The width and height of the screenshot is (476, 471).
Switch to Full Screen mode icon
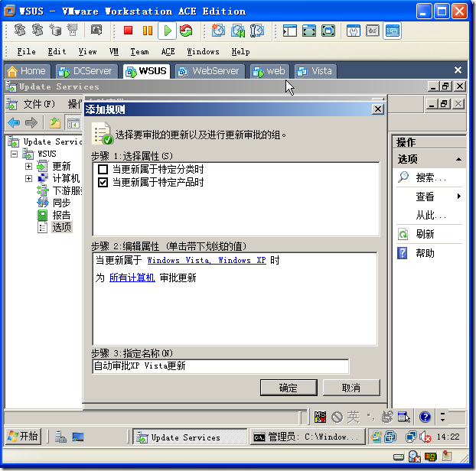[309, 31]
